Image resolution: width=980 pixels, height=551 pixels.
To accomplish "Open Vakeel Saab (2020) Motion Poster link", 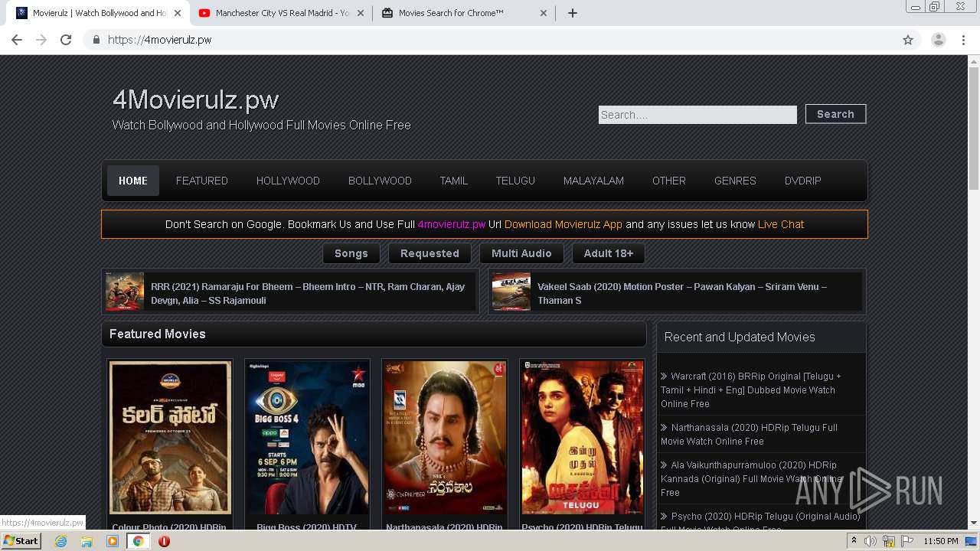I will point(682,293).
